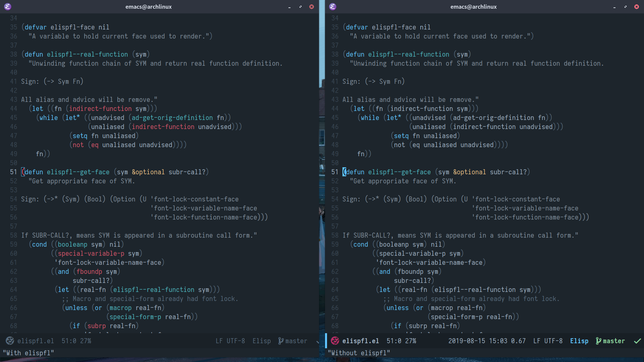Click right window's Emacs title bar icon
This screenshot has height=362, width=644.
click(x=333, y=7)
